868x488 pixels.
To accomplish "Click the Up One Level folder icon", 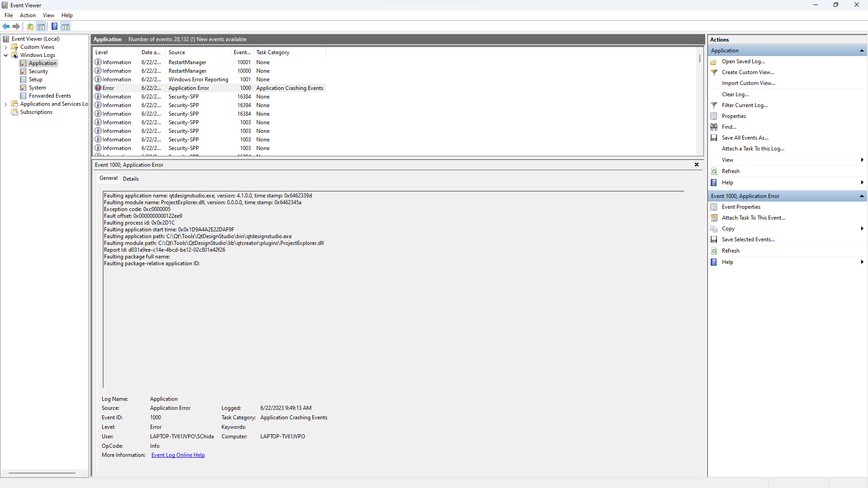I will coord(30,26).
